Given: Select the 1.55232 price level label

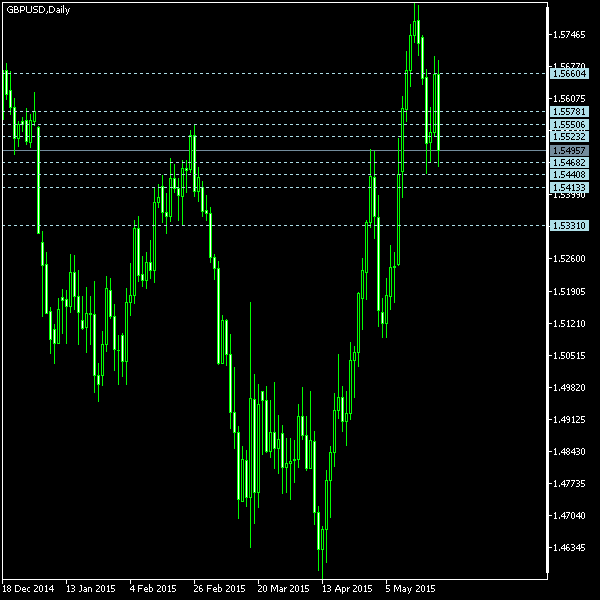Looking at the screenshot, I should point(569,137).
